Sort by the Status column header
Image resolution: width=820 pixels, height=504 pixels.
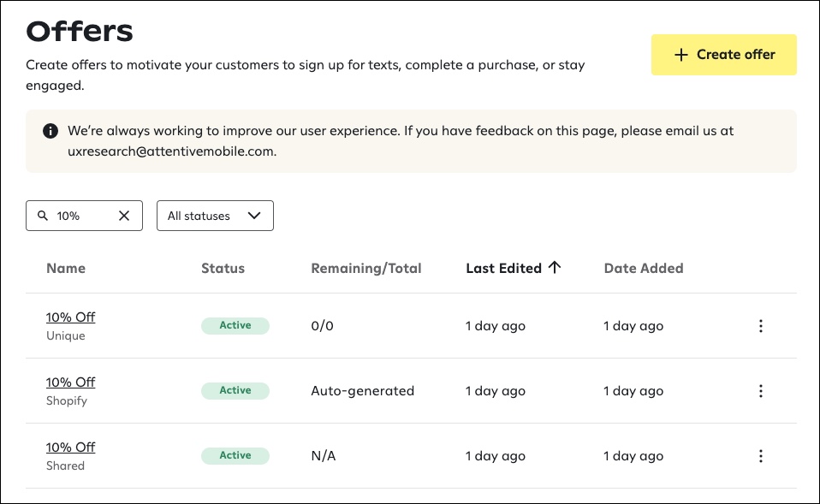coord(223,268)
